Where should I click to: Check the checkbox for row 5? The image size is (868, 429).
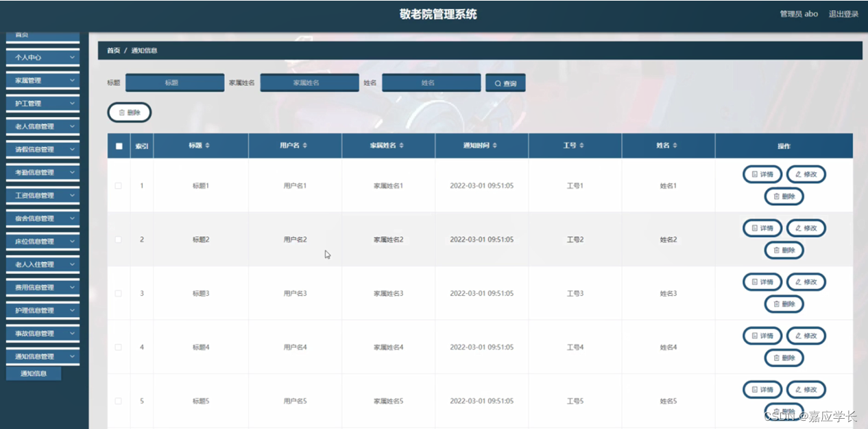pos(119,401)
